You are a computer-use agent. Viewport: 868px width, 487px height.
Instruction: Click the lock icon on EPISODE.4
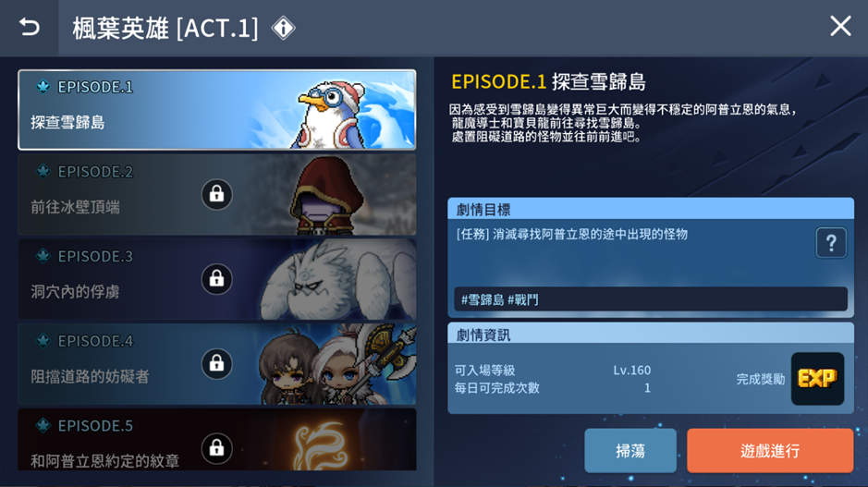216,363
